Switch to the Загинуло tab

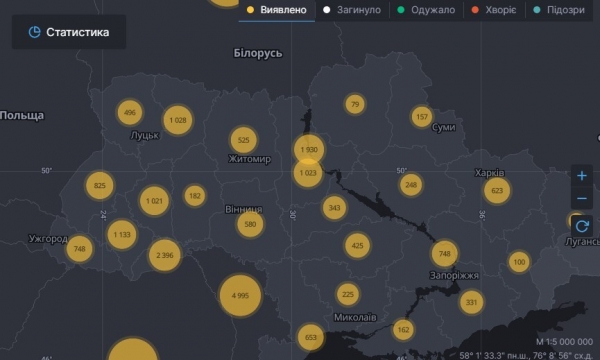tap(352, 10)
